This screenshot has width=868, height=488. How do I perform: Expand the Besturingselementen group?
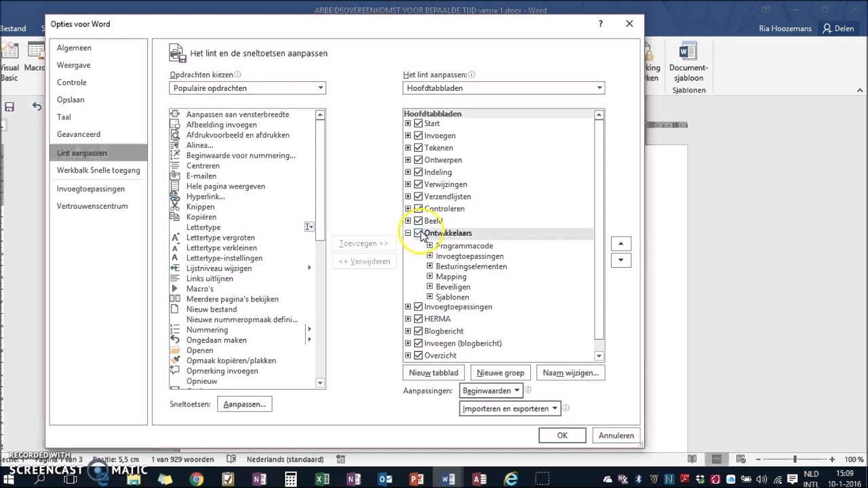pyautogui.click(x=430, y=266)
